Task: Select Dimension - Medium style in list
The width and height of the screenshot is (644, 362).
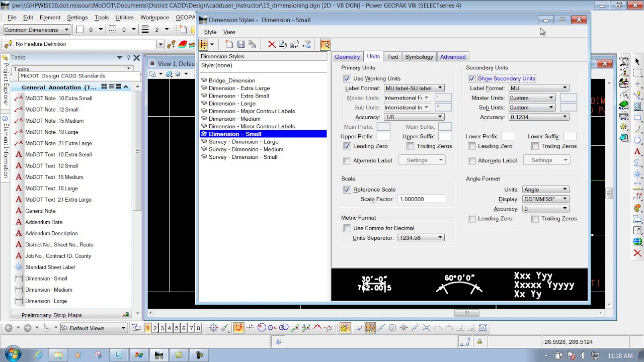Action: coord(234,119)
